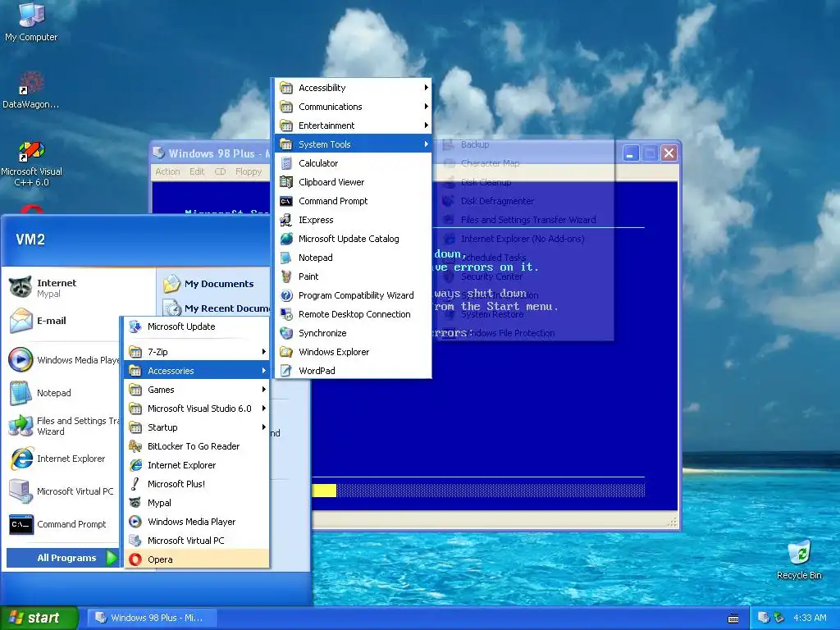Viewport: 840px width, 630px height.
Task: Select Synchronize in the Accessories menu
Action: click(353, 333)
